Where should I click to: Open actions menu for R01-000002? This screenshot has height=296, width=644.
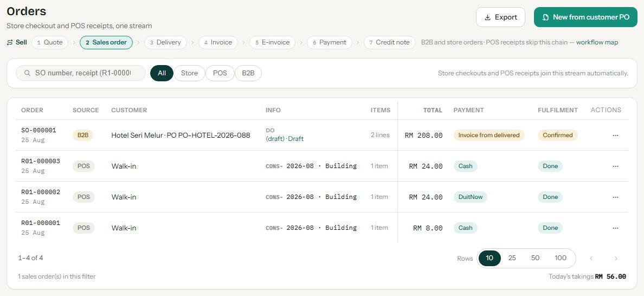click(615, 197)
